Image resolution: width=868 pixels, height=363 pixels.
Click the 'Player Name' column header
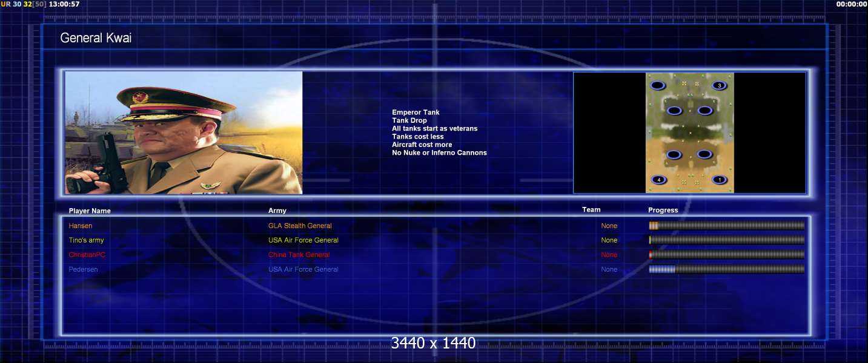pos(90,211)
